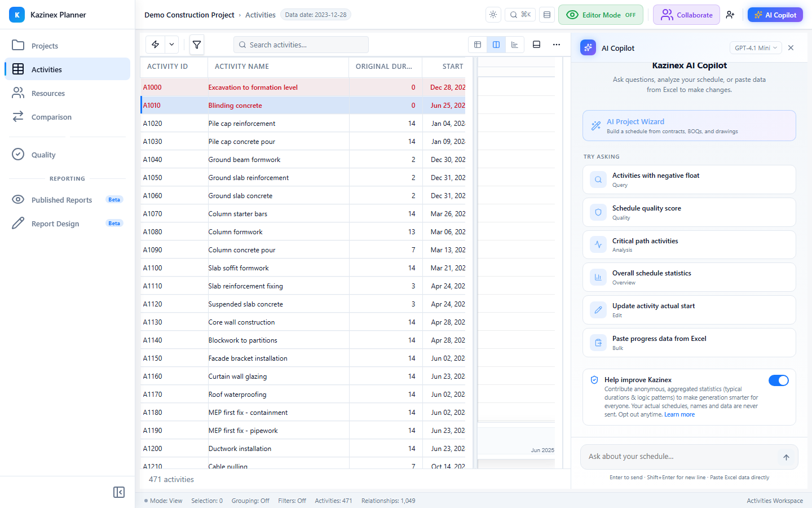Select activity 'Slab soffit formwork'

click(x=239, y=268)
